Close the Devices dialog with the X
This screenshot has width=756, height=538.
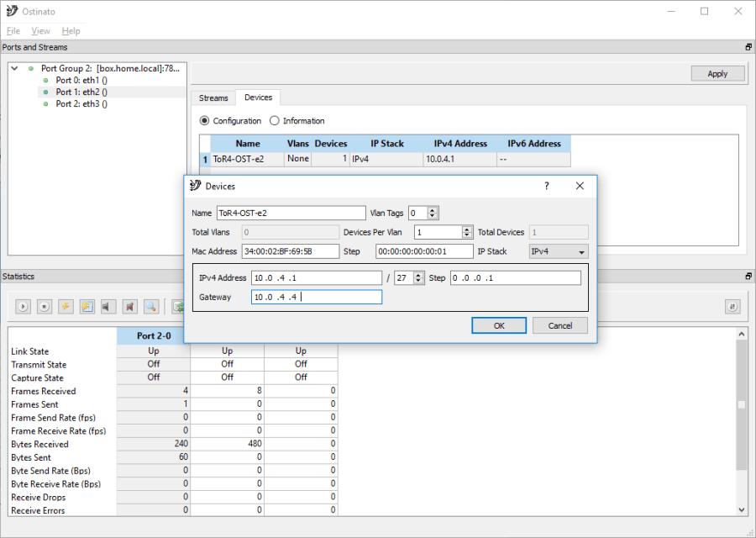point(580,186)
